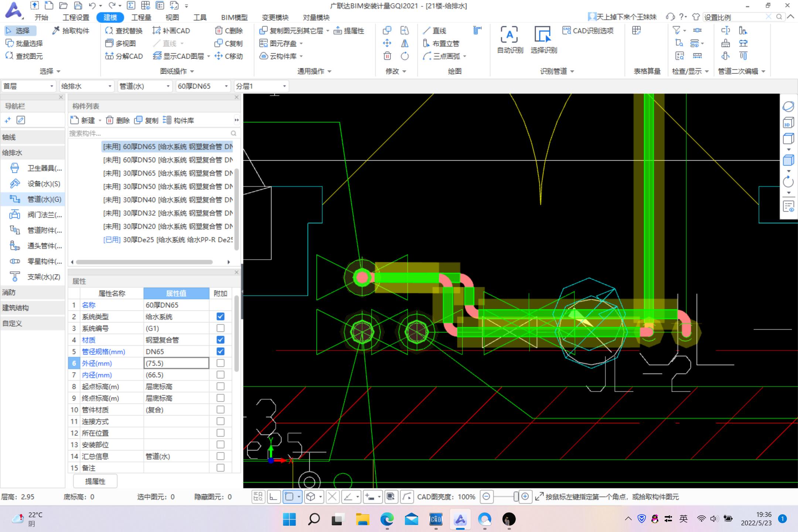The height and width of the screenshot is (532, 798).
Task: Click the 3D view icon on right panel
Action: pos(788,123)
